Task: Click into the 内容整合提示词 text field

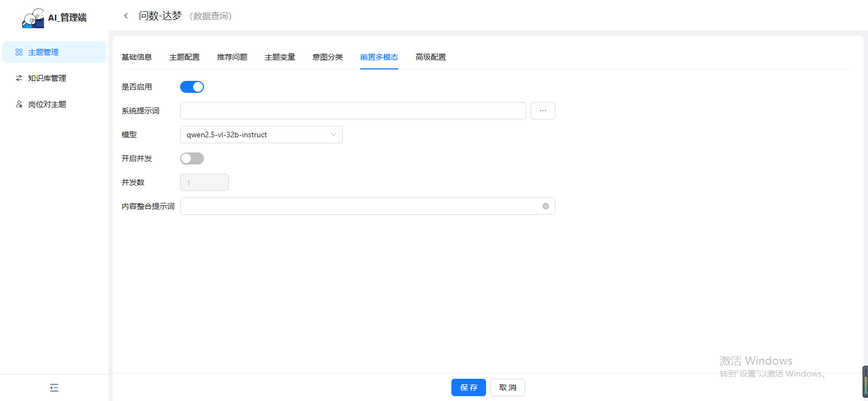Action: [x=358, y=206]
